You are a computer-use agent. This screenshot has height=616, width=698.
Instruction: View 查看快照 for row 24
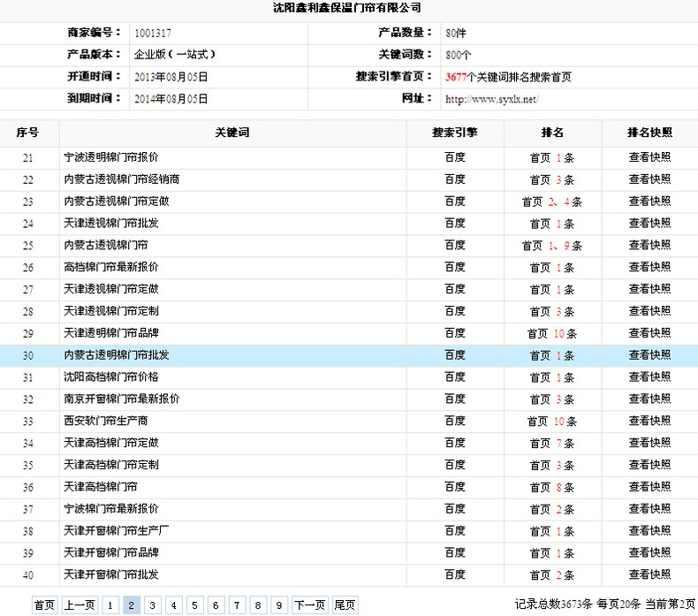pyautogui.click(x=649, y=223)
